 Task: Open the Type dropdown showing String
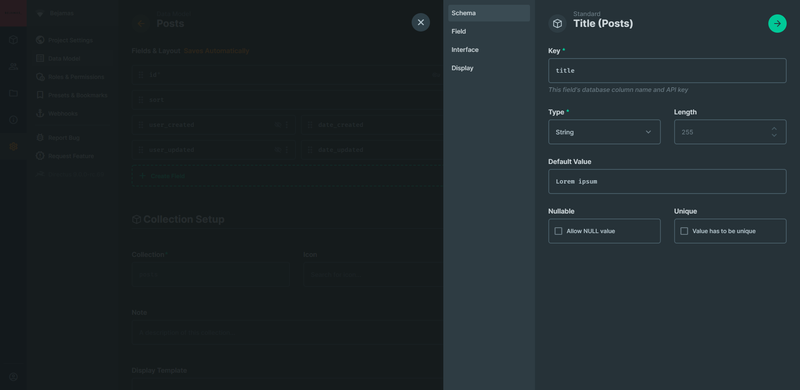[x=604, y=132]
